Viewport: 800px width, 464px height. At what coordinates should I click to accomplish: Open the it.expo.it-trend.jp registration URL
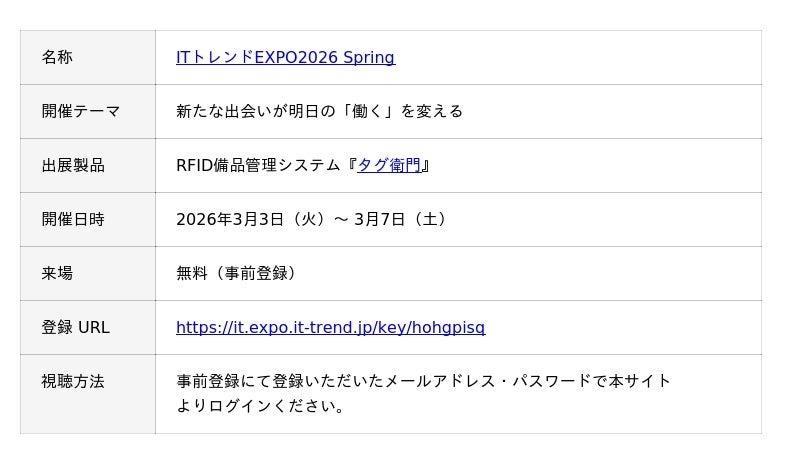[x=330, y=327]
